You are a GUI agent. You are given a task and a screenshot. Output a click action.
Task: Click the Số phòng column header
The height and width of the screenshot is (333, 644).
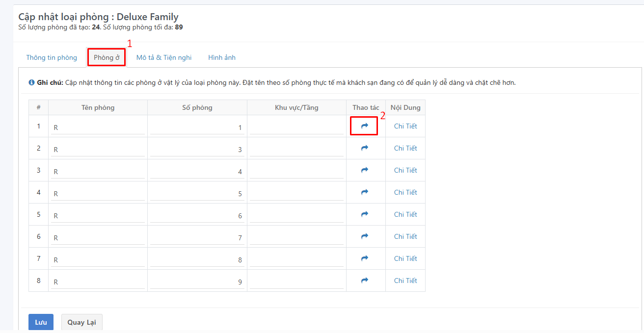tap(197, 107)
